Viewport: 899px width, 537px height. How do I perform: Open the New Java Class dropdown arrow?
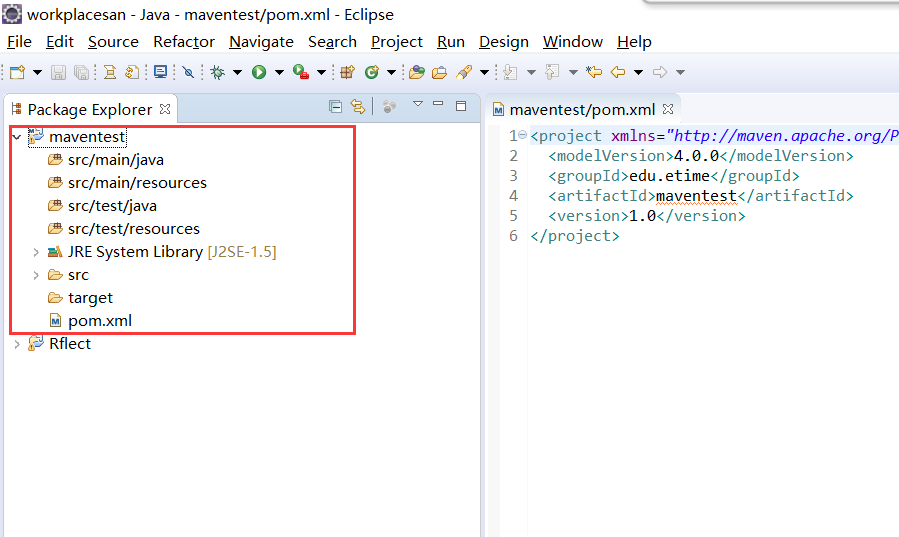pos(391,72)
